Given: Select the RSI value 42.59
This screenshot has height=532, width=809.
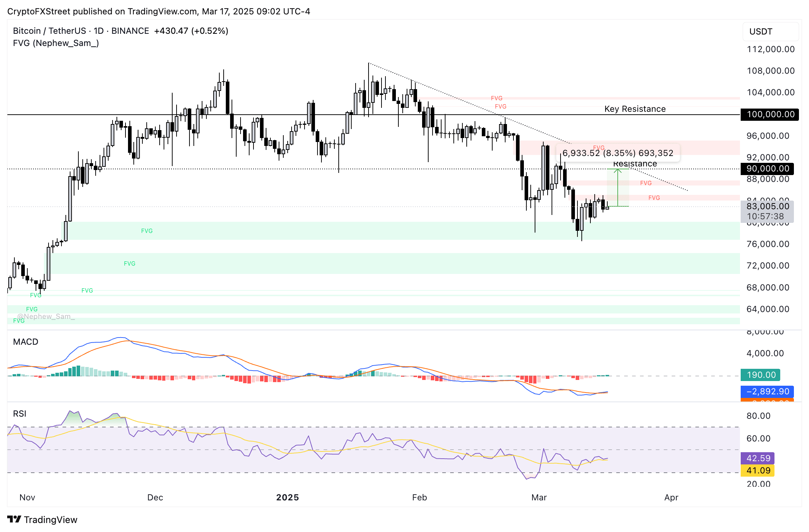Looking at the screenshot, I should pyautogui.click(x=759, y=458).
